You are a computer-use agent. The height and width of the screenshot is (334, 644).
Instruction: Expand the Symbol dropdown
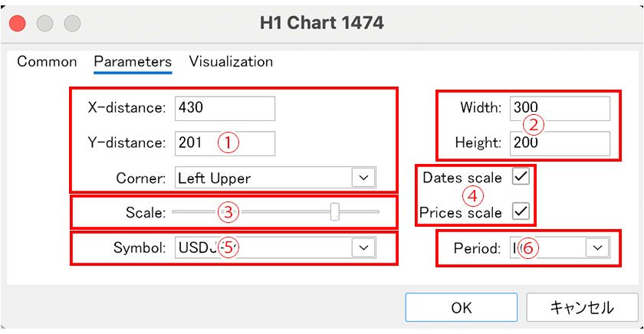[274, 247]
